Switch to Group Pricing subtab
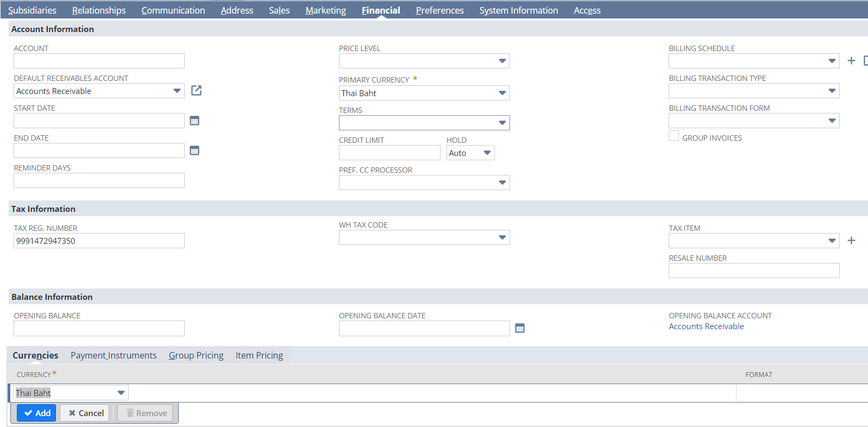 (x=196, y=355)
